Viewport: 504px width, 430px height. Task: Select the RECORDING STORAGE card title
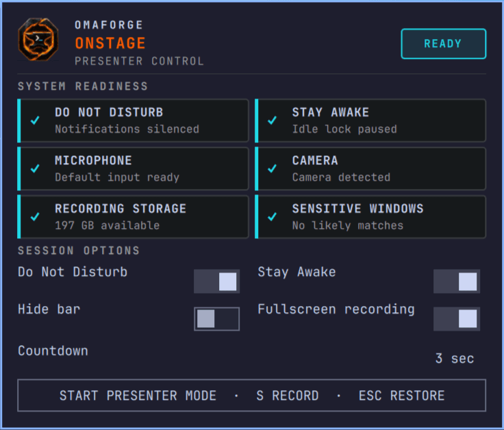(x=121, y=209)
